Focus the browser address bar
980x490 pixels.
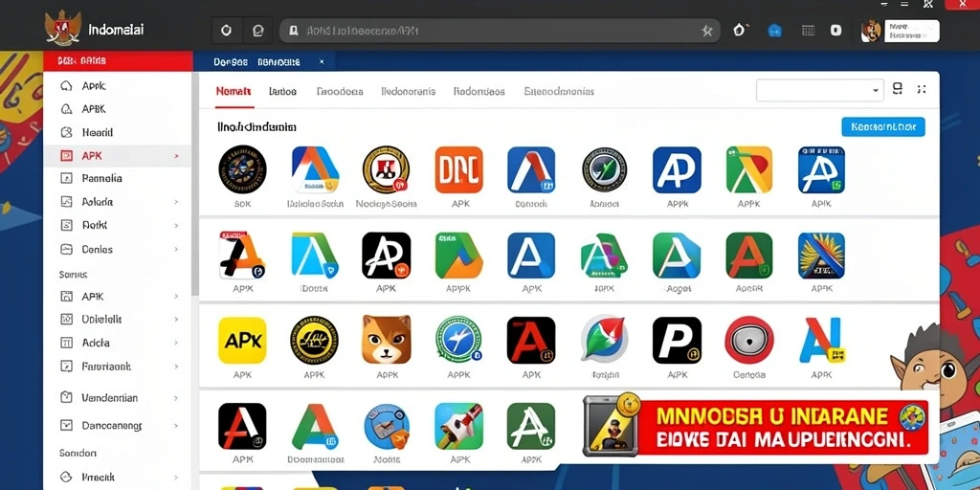pyautogui.click(x=500, y=31)
